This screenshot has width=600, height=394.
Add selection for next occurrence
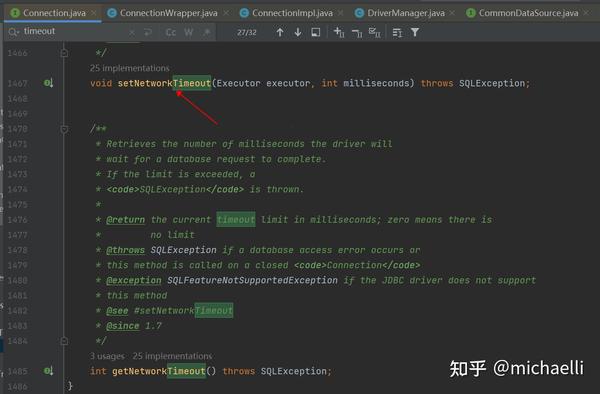339,33
